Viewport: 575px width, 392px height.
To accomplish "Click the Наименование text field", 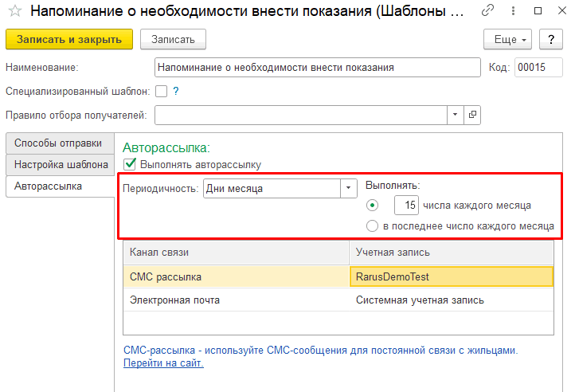I will [x=317, y=68].
